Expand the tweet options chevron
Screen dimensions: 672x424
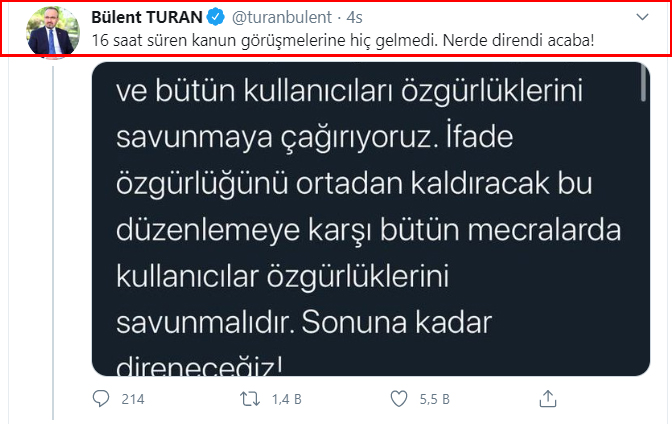642,17
